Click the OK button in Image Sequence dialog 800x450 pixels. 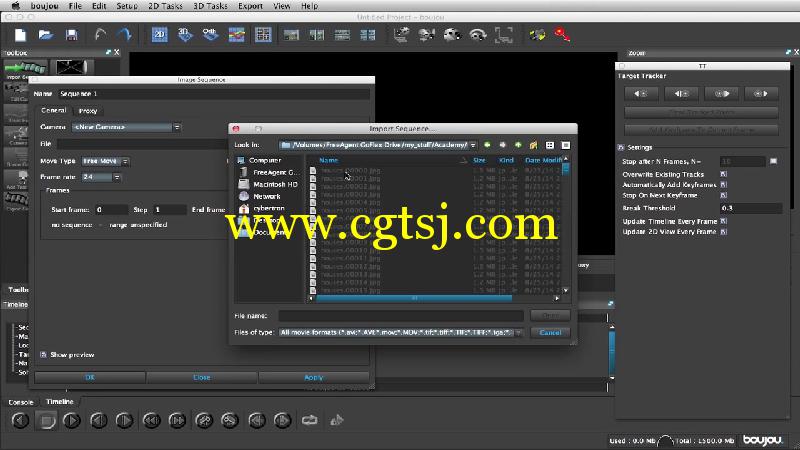click(x=90, y=378)
